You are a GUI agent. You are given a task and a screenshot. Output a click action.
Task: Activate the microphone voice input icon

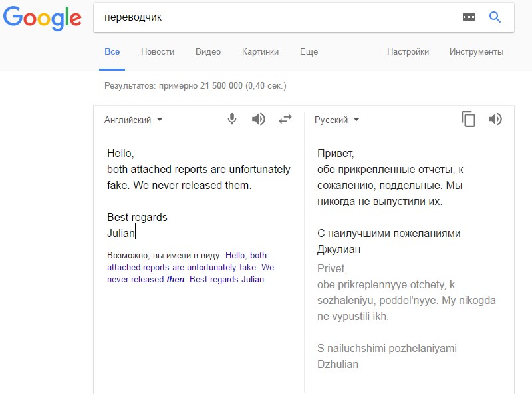pyautogui.click(x=231, y=119)
